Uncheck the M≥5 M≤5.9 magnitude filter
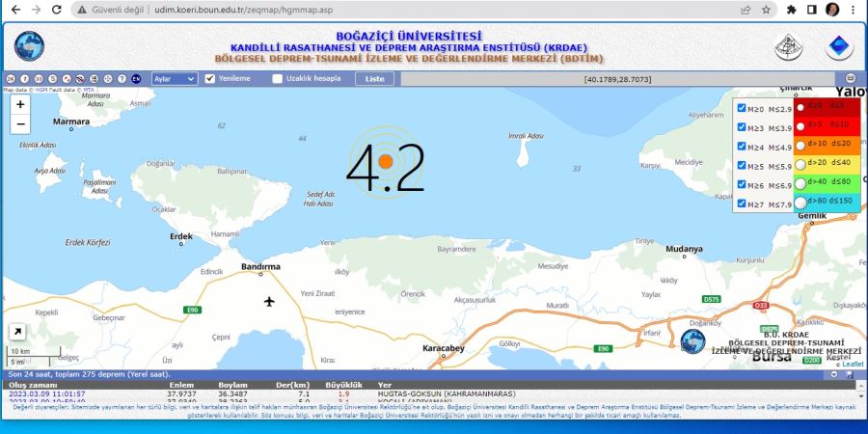Image resolution: width=868 pixels, height=434 pixels. (742, 165)
